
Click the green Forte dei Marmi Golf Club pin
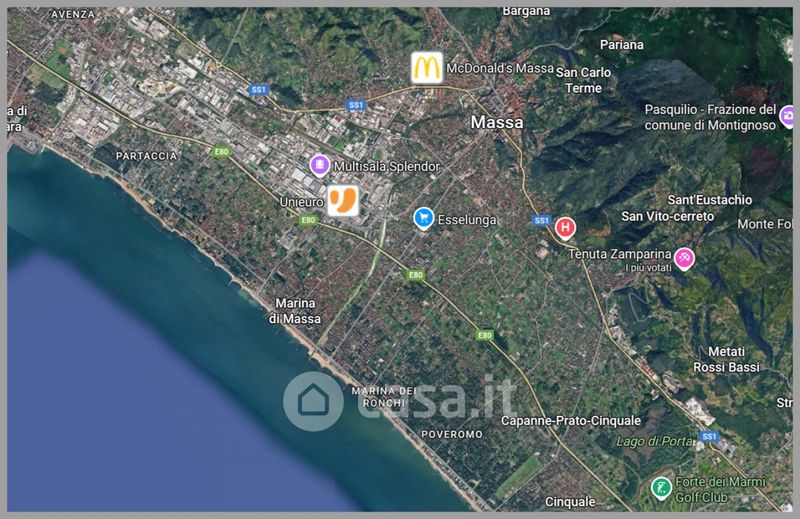coord(661,488)
